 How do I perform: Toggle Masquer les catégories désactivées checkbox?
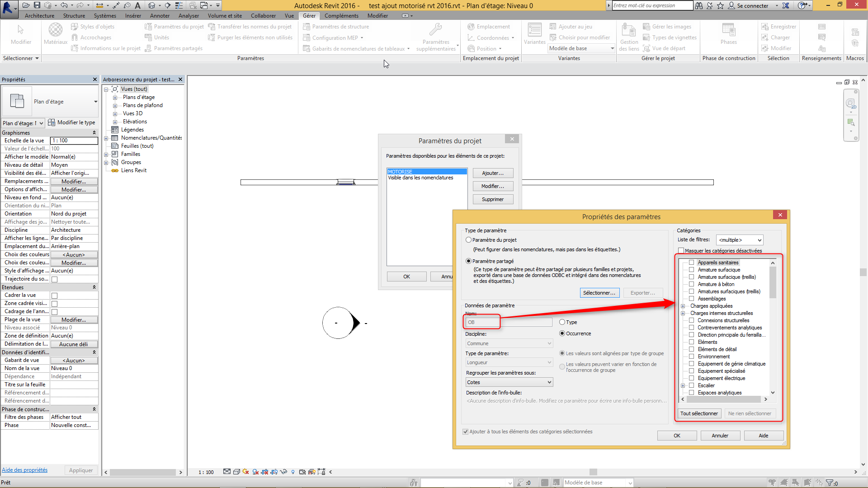(681, 251)
